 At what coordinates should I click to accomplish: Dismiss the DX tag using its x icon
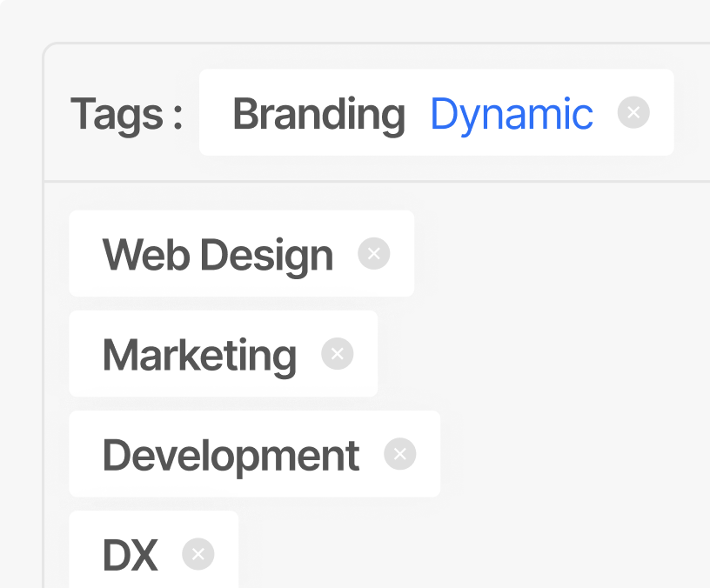[198, 554]
